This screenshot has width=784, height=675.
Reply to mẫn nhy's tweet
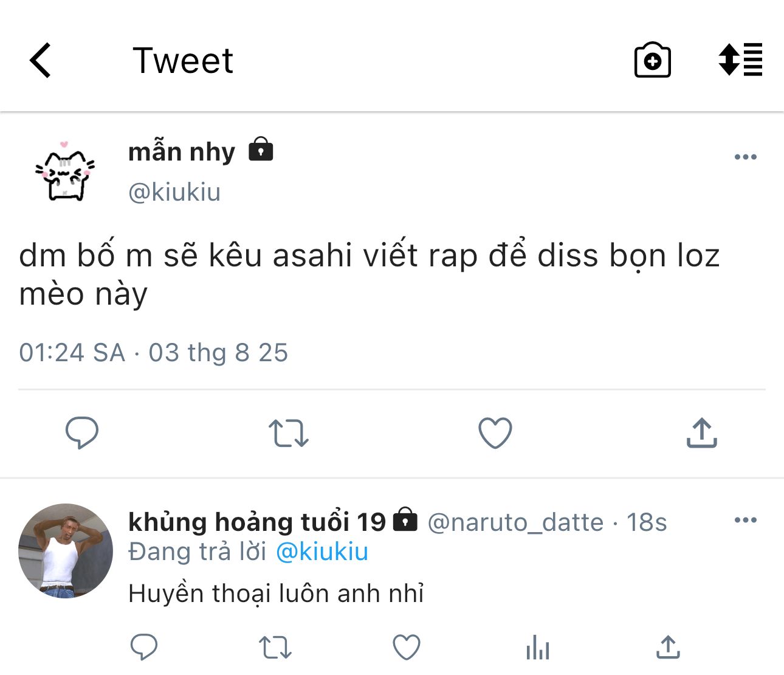82,432
